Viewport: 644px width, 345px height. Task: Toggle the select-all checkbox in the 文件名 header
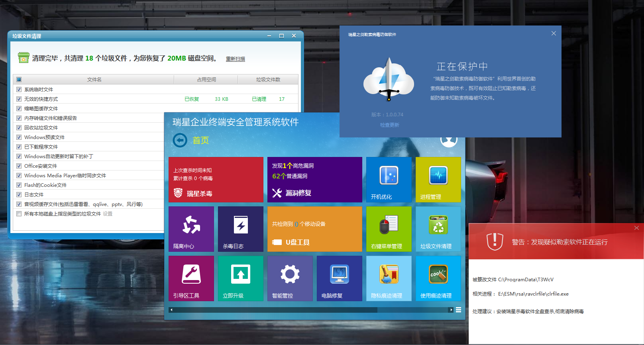coord(19,80)
